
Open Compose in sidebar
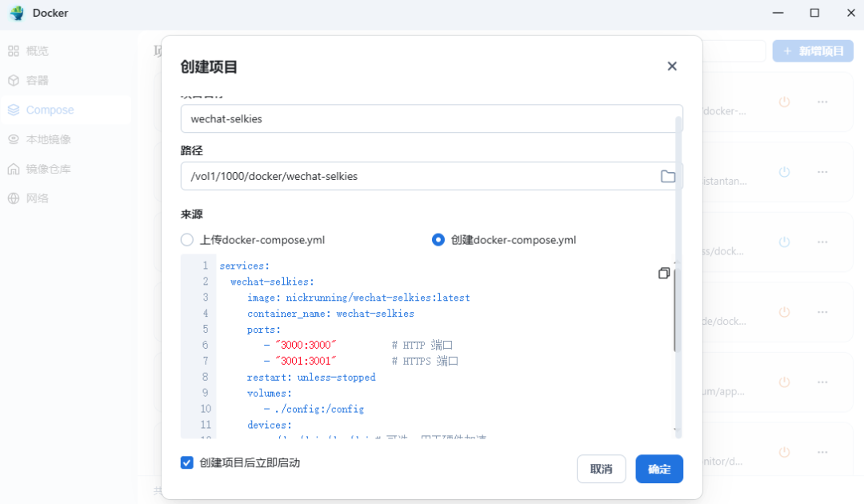point(66,110)
